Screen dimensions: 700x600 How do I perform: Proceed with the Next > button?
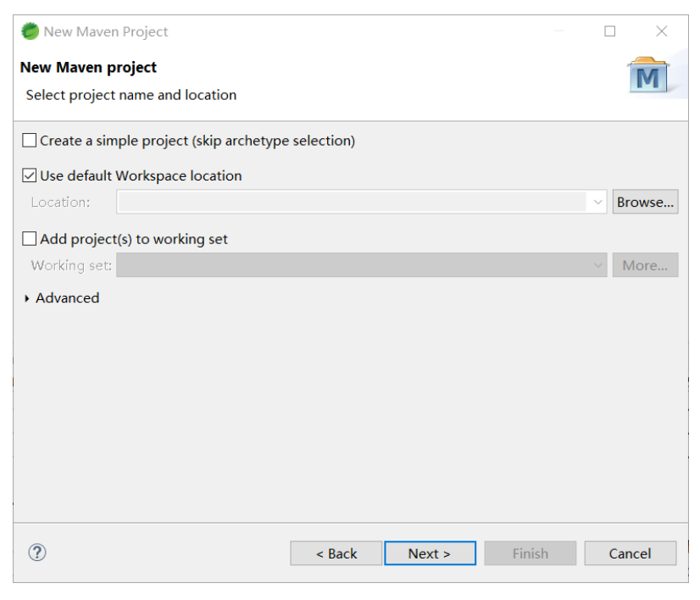[x=430, y=553]
